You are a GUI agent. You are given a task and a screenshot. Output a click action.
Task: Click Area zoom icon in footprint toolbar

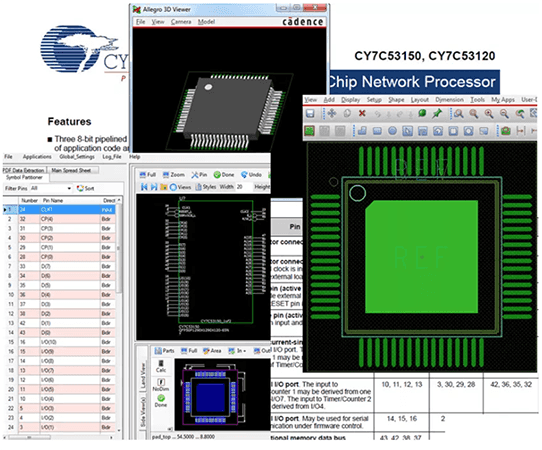[x=212, y=351]
